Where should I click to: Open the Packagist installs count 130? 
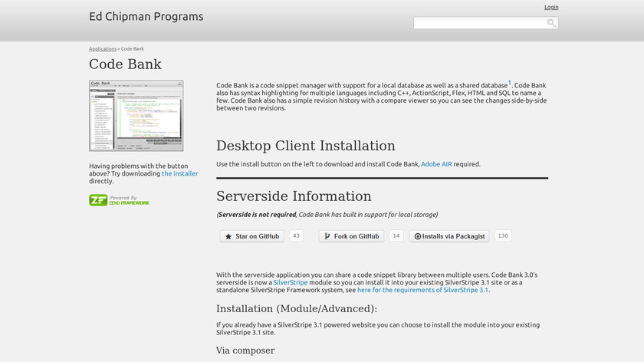click(502, 236)
